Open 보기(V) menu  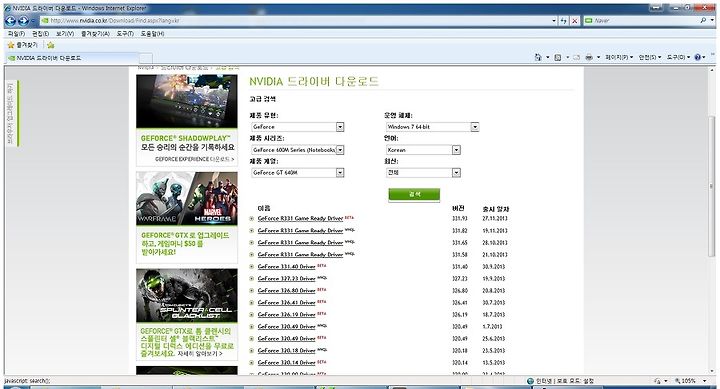pos(65,34)
